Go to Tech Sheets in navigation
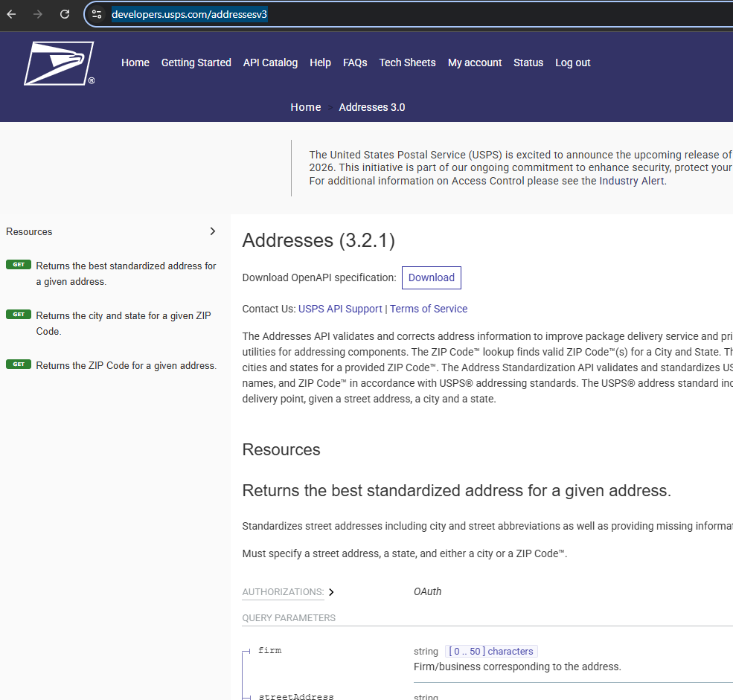Screen dimensions: 733x700 point(407,62)
